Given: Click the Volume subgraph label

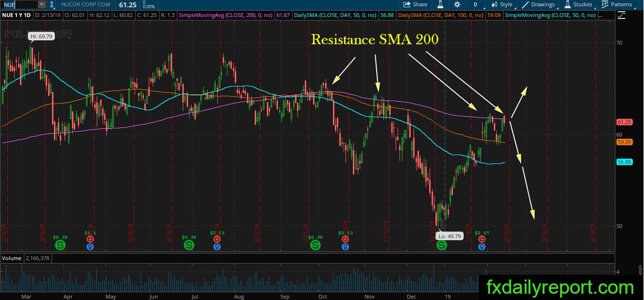Looking at the screenshot, I should 12,258.
